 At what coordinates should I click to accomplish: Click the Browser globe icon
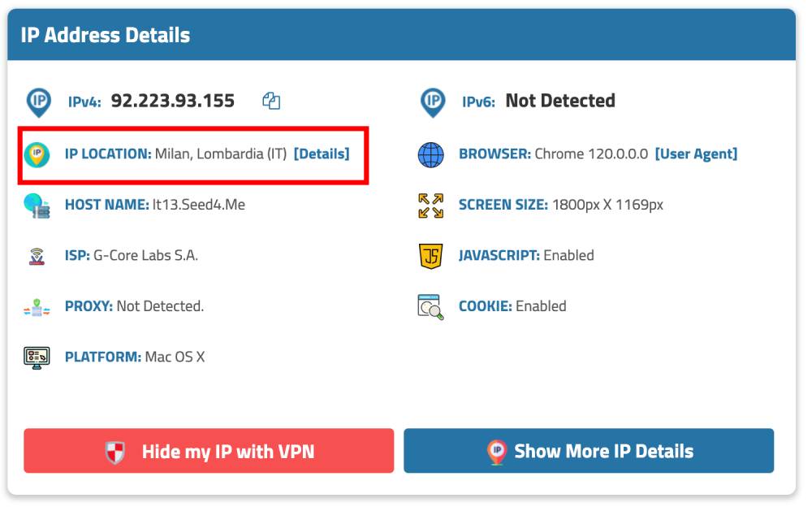coord(431,154)
